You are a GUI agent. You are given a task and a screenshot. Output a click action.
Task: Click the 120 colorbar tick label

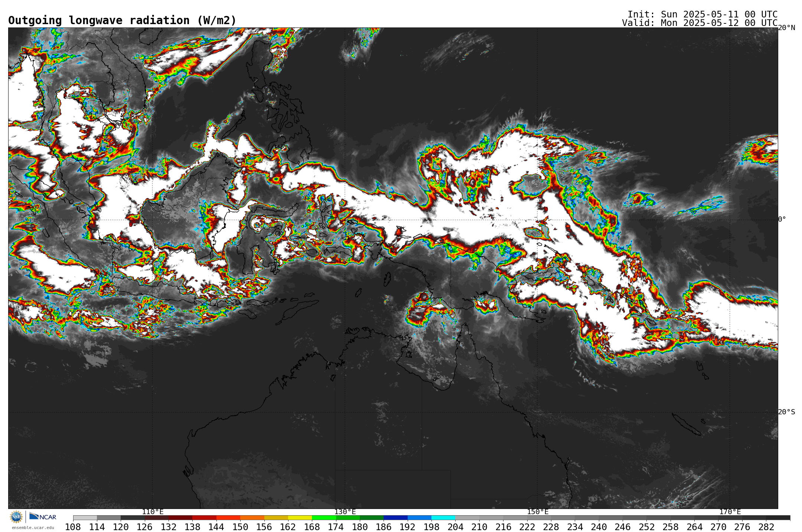point(121,527)
